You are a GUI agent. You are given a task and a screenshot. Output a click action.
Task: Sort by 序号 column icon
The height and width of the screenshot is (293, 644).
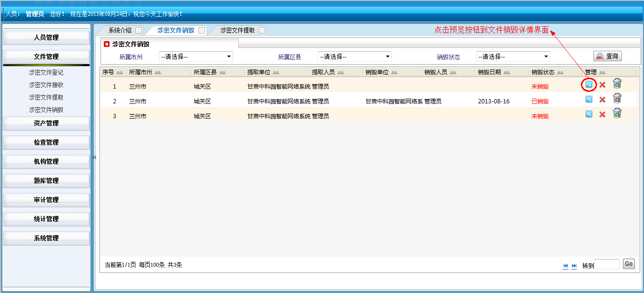tap(120, 73)
